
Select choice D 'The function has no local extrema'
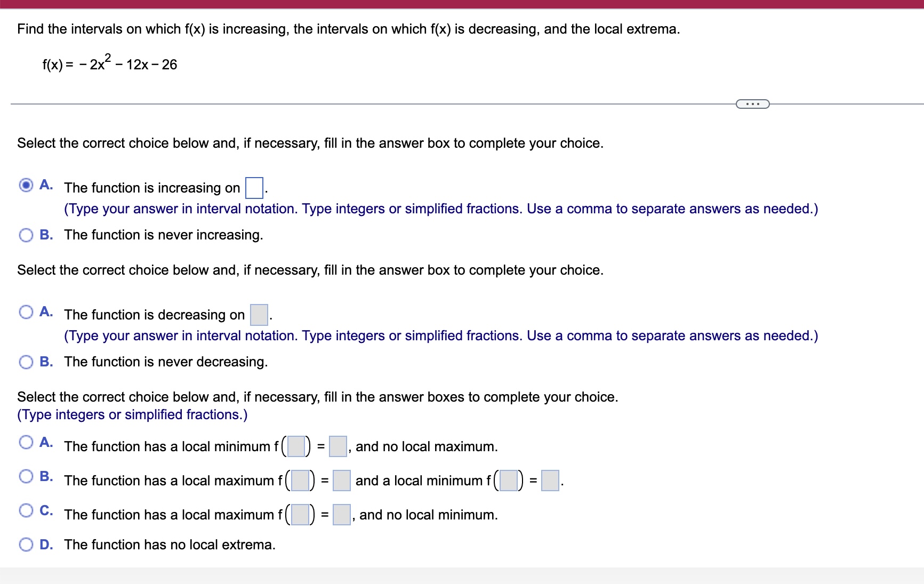tap(26, 544)
